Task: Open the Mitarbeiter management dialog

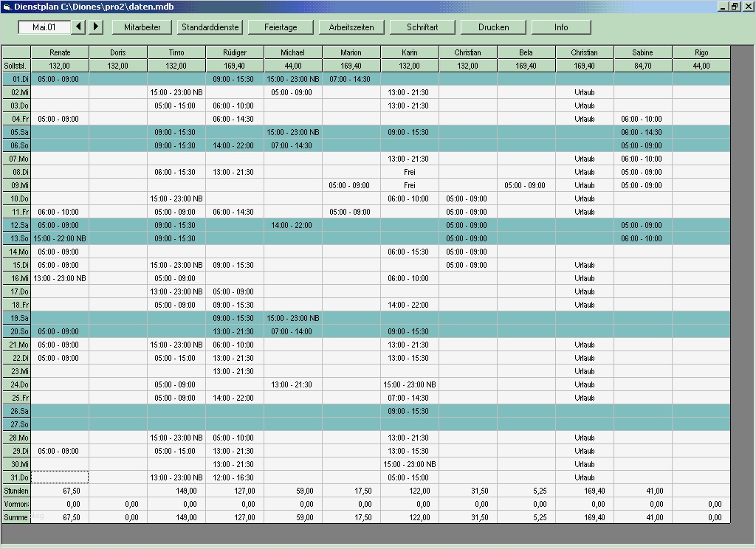Action: tap(142, 27)
